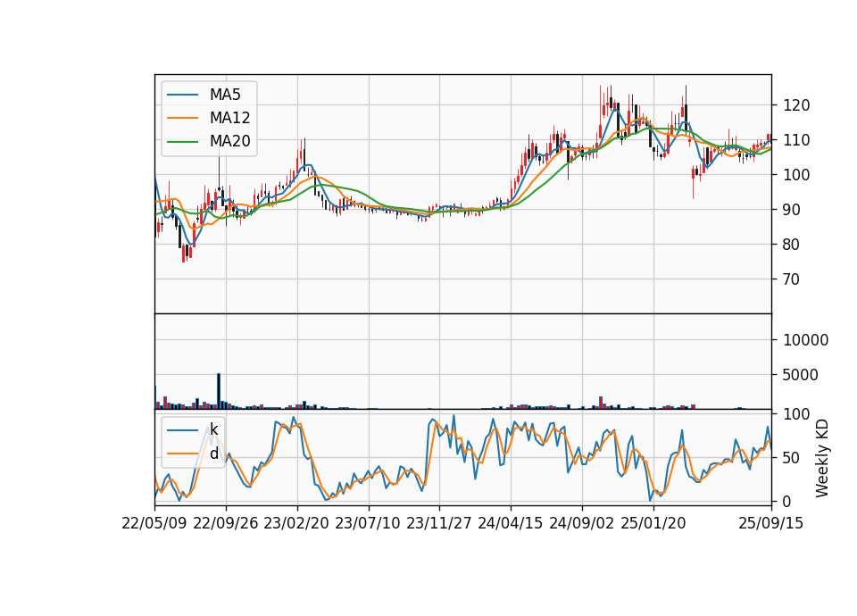Click the 80 price axis label

pos(792,245)
